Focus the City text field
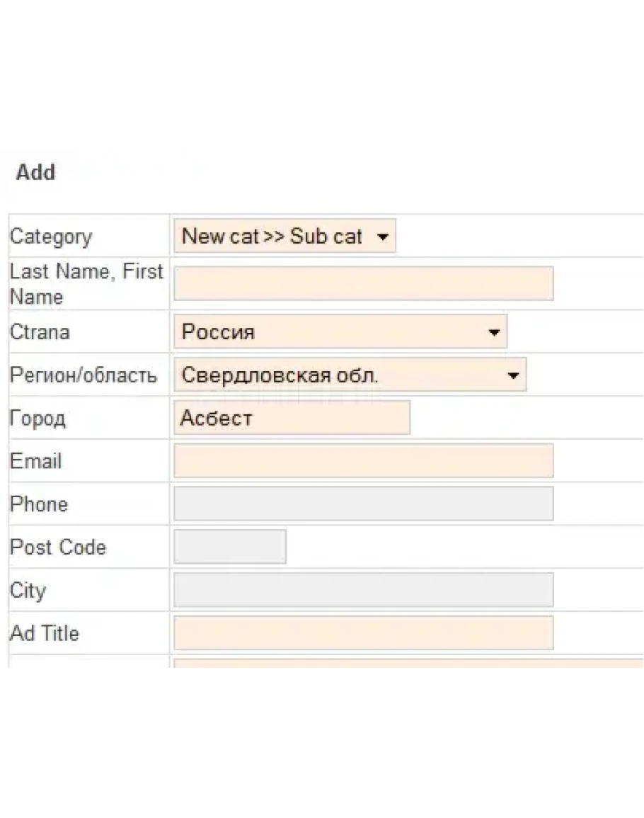This screenshot has width=644, height=818. 364,590
